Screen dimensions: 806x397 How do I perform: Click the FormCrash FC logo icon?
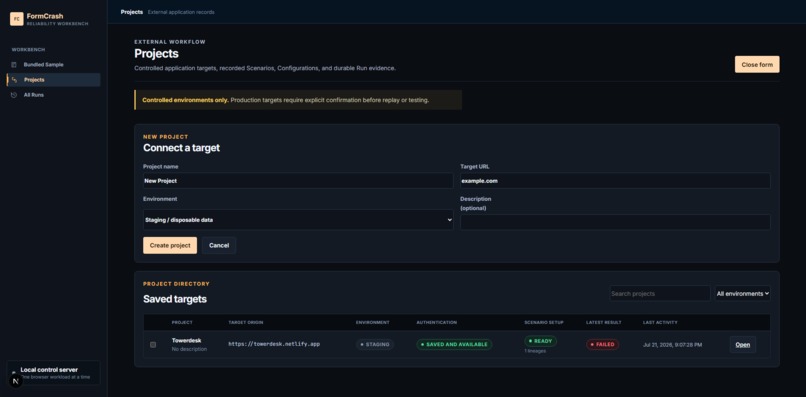pos(16,19)
